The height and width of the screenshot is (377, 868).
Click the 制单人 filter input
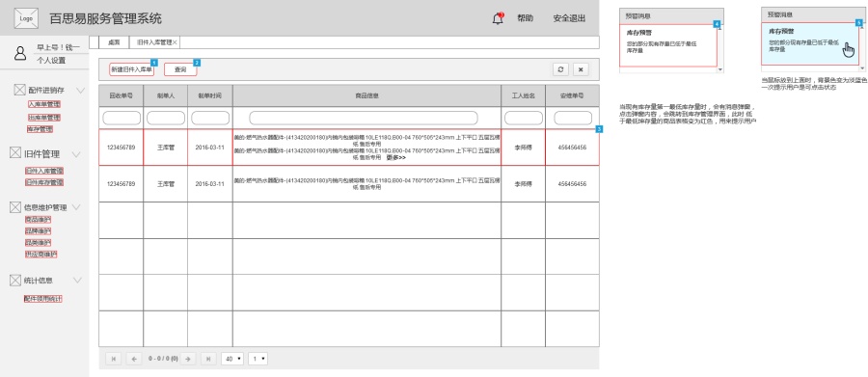166,118
